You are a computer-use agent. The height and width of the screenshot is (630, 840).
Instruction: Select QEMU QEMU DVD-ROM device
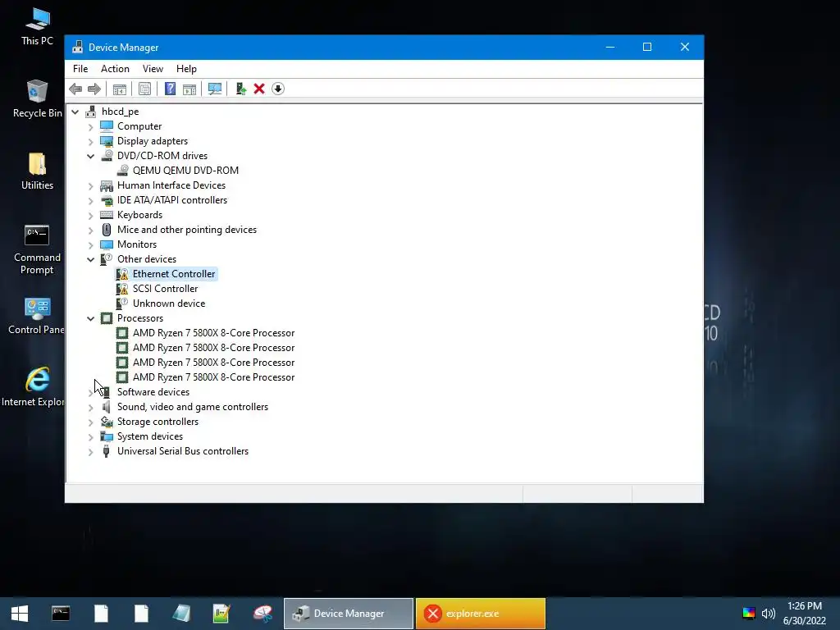[x=185, y=171]
